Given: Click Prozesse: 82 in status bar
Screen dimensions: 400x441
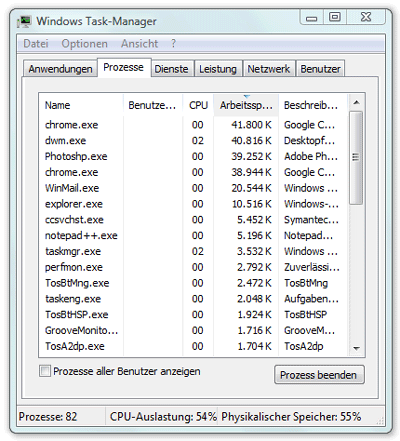Looking at the screenshot, I should click(x=48, y=417).
